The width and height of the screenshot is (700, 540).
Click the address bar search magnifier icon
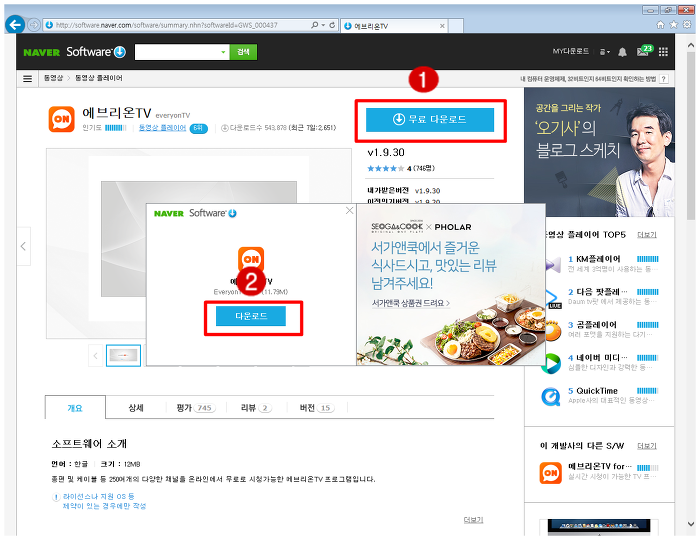(x=315, y=25)
